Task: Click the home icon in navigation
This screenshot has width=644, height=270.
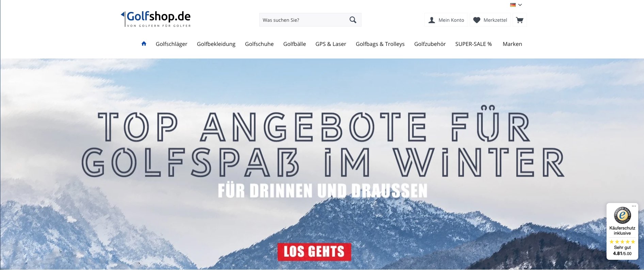Action: tap(144, 44)
